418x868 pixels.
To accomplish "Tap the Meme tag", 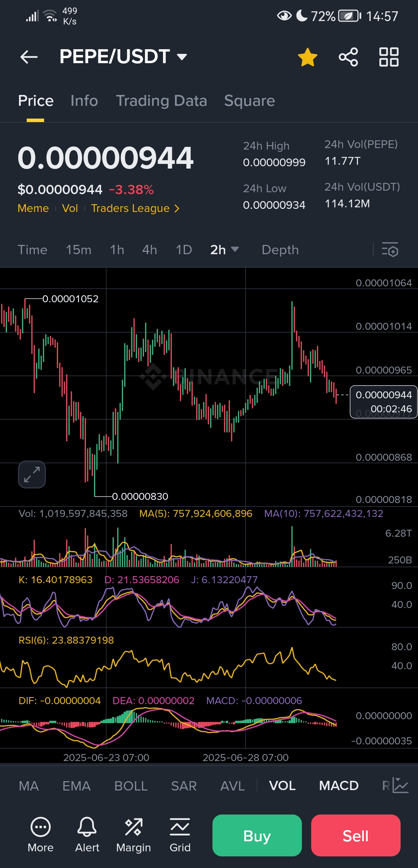I will [33, 208].
